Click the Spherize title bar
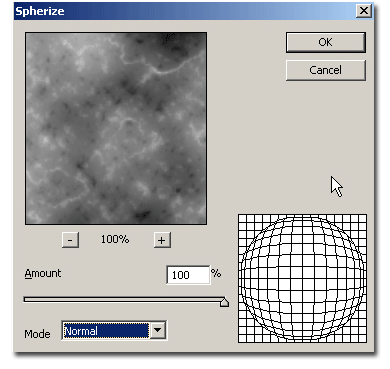 coord(193,11)
